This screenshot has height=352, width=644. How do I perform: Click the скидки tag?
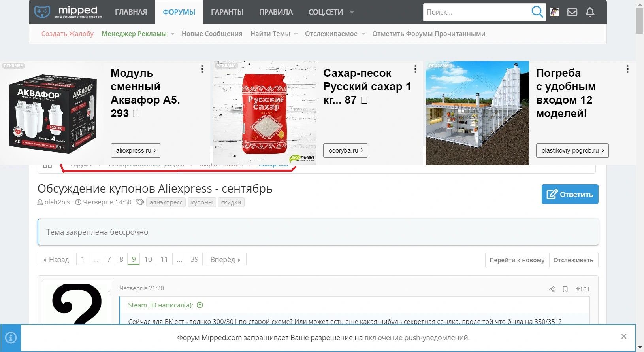coord(231,202)
